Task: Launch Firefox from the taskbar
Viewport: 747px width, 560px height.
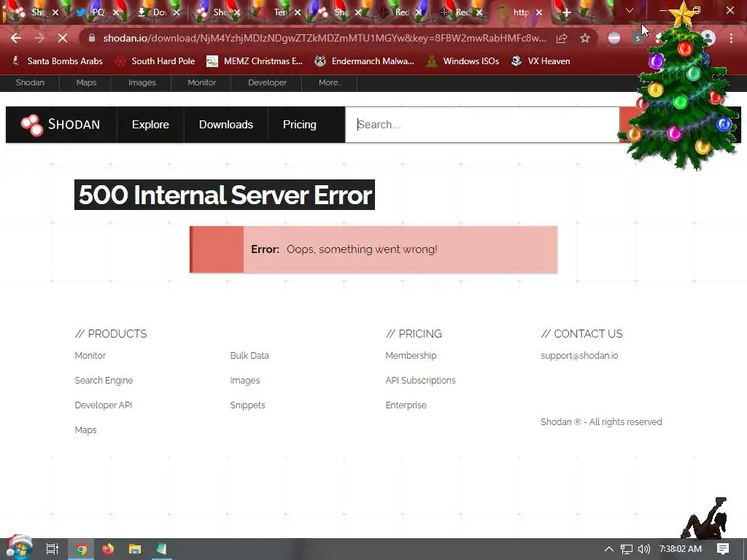Action: pos(108,549)
